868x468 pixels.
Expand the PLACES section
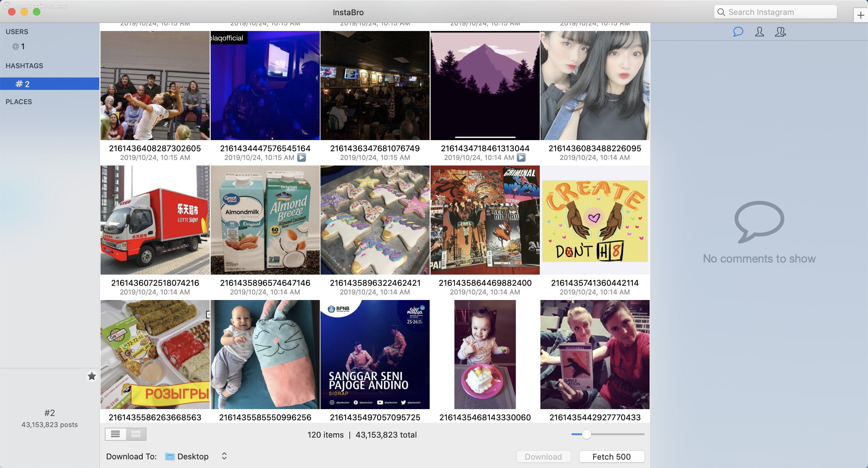18,101
